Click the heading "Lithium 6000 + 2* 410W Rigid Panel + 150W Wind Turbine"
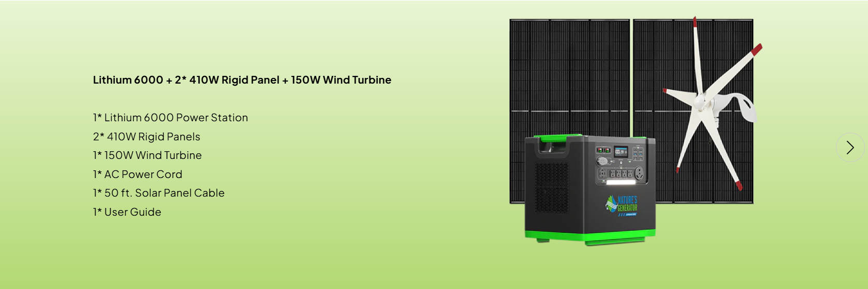868x289 pixels. [x=242, y=80]
